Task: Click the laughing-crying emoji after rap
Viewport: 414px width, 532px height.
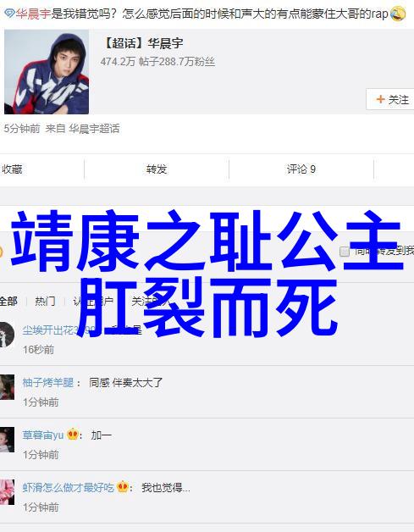Action: [x=397, y=14]
